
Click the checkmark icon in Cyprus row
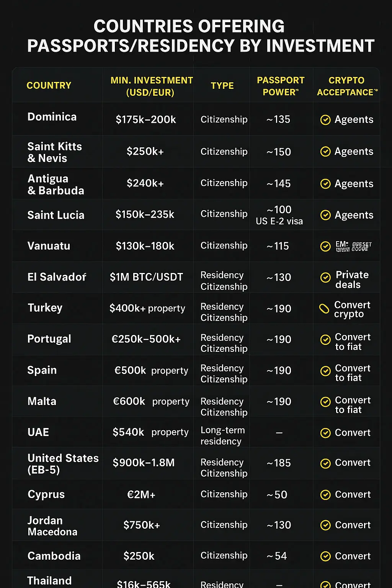click(325, 495)
